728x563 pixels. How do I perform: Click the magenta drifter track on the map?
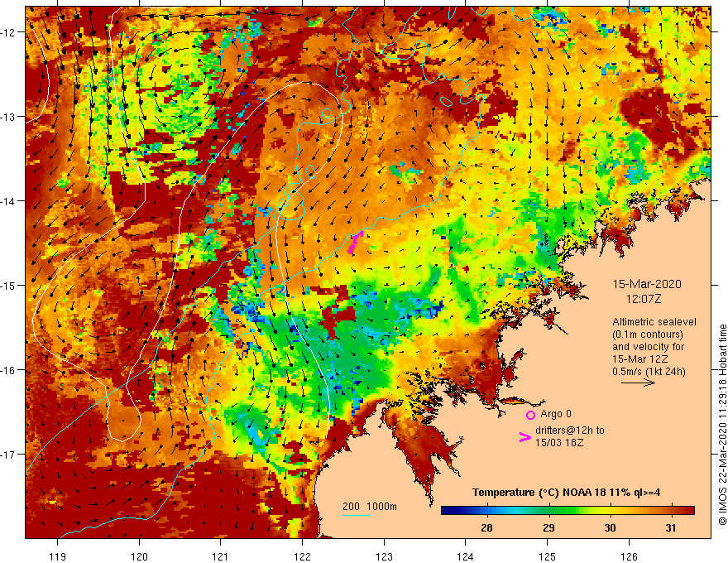point(356,242)
